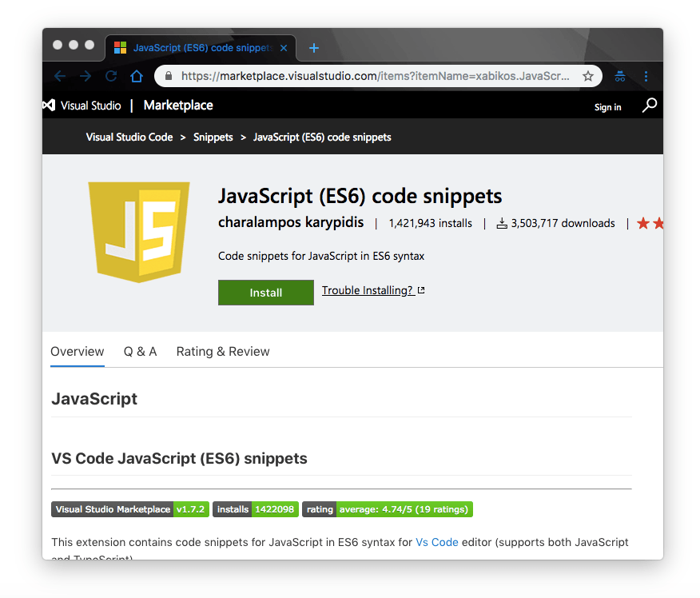
Task: Click the incognito mode indicator
Action: point(619,76)
